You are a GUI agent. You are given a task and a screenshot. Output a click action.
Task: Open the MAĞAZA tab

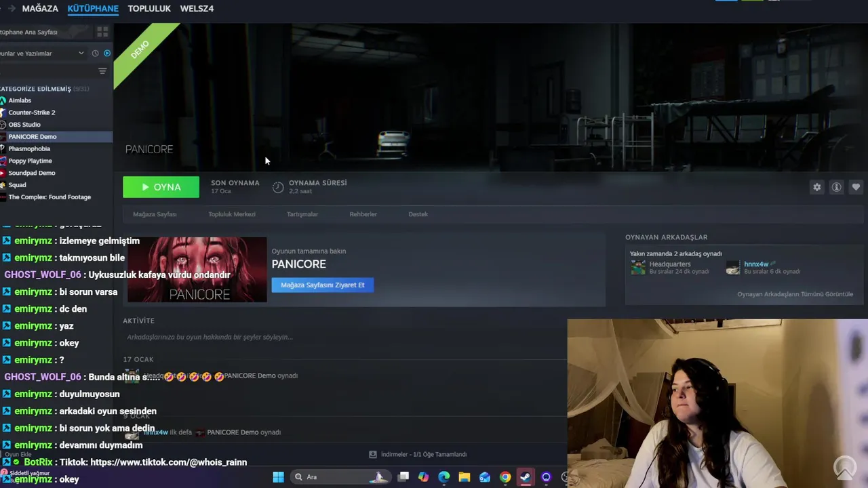tap(40, 9)
